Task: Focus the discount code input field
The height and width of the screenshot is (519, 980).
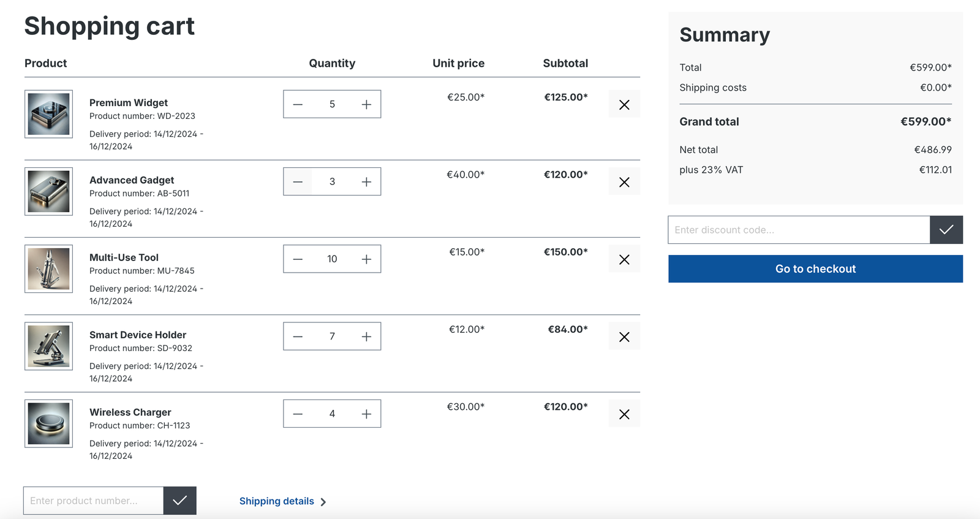Action: click(x=798, y=230)
